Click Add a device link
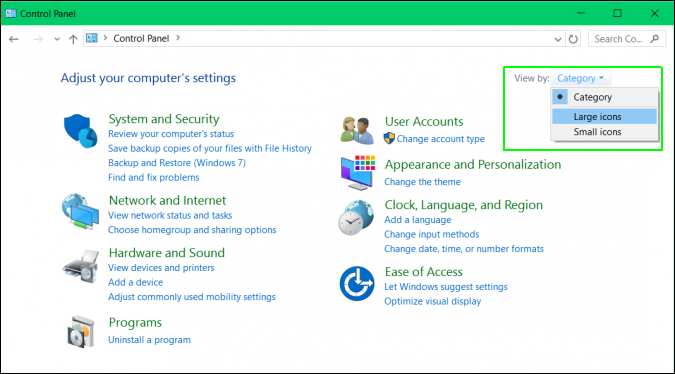 click(136, 282)
